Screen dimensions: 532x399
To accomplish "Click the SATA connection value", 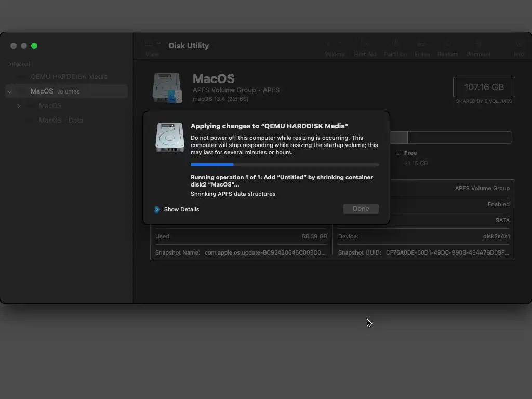I will click(502, 220).
